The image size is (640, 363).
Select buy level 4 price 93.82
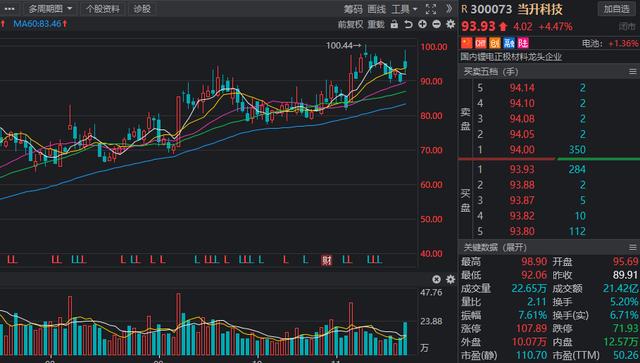point(522,216)
